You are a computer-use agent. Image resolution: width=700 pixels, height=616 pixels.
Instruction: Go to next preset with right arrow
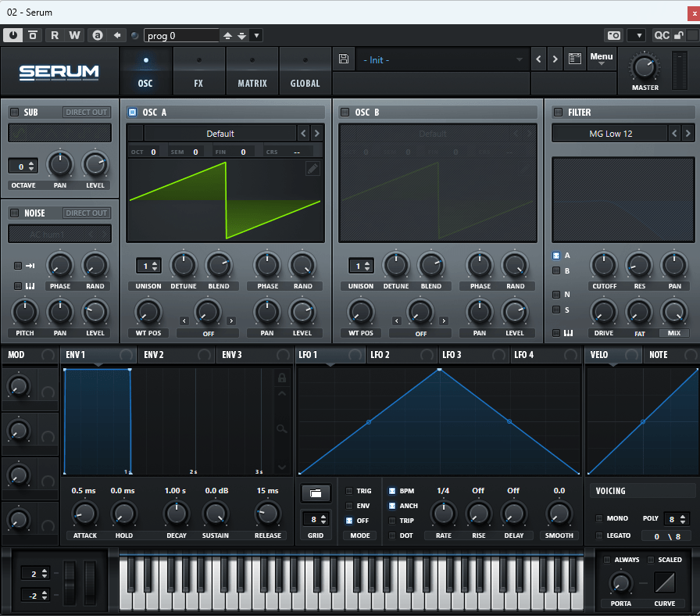pyautogui.click(x=555, y=59)
